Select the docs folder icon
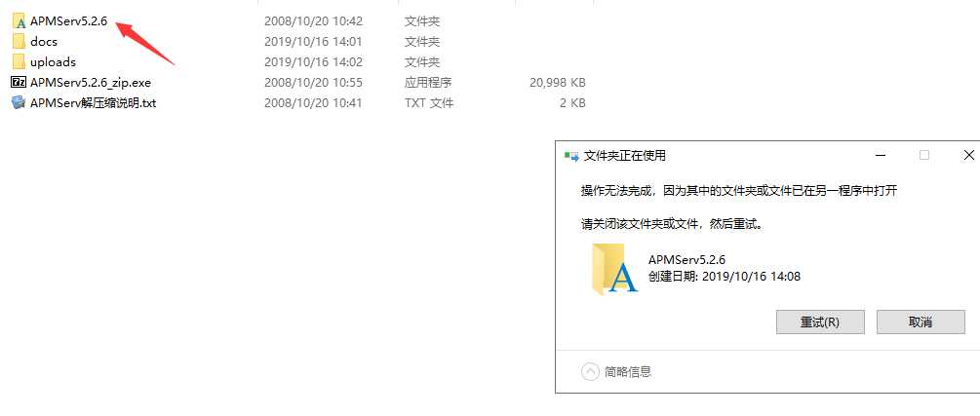This screenshot has height=416, width=980. click(x=19, y=42)
